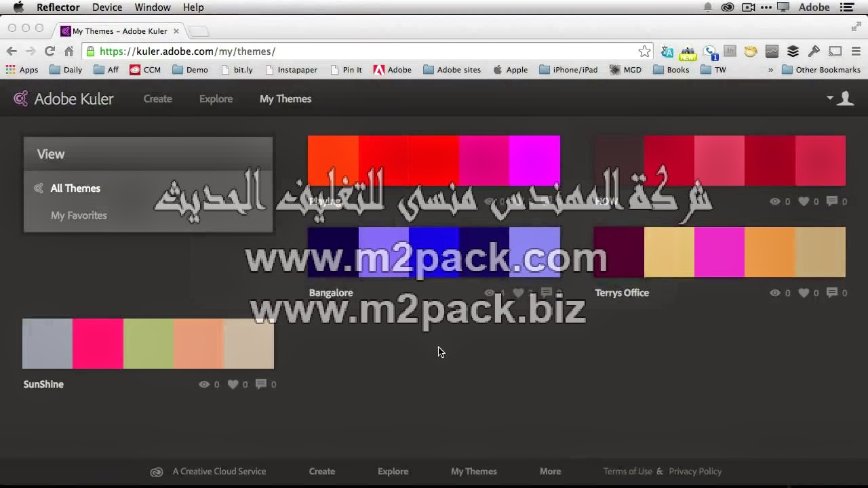Pick the magenta-pink swatch in Terrys Office theme

[719, 252]
